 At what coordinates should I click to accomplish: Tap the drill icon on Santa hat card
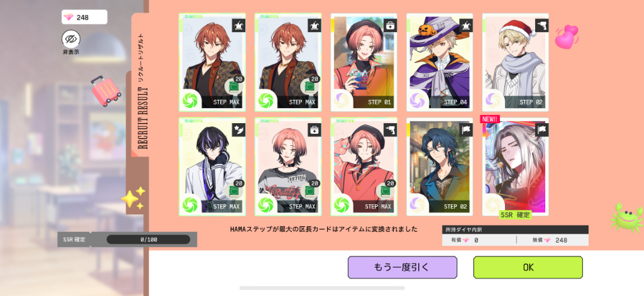[x=541, y=26]
